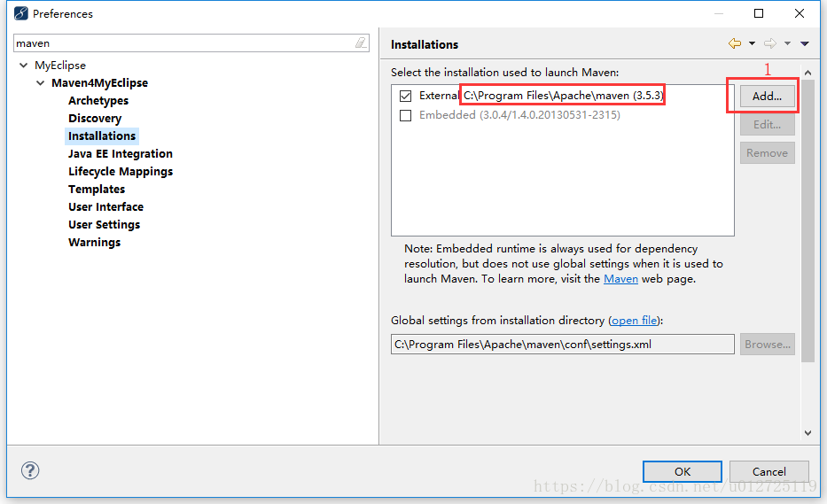This screenshot has width=827, height=504.
Task: Click the open file link
Action: (x=635, y=321)
